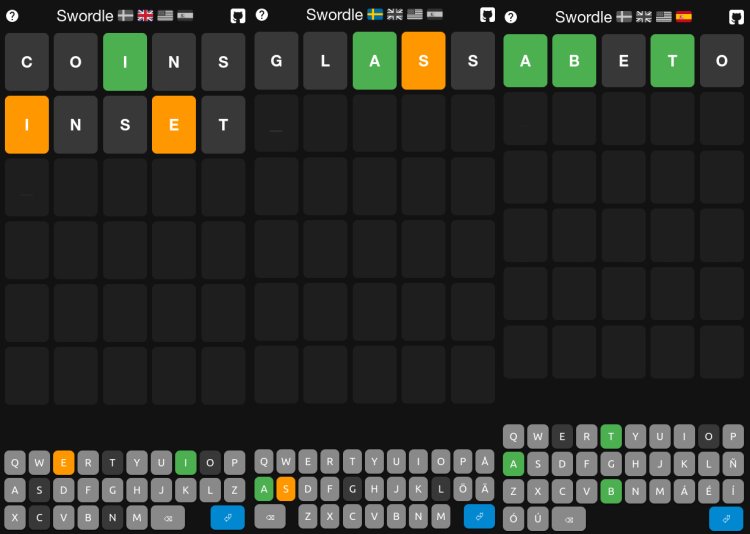Tap dark E key on Spanish keyboard
750x534 pixels.
coord(562,436)
